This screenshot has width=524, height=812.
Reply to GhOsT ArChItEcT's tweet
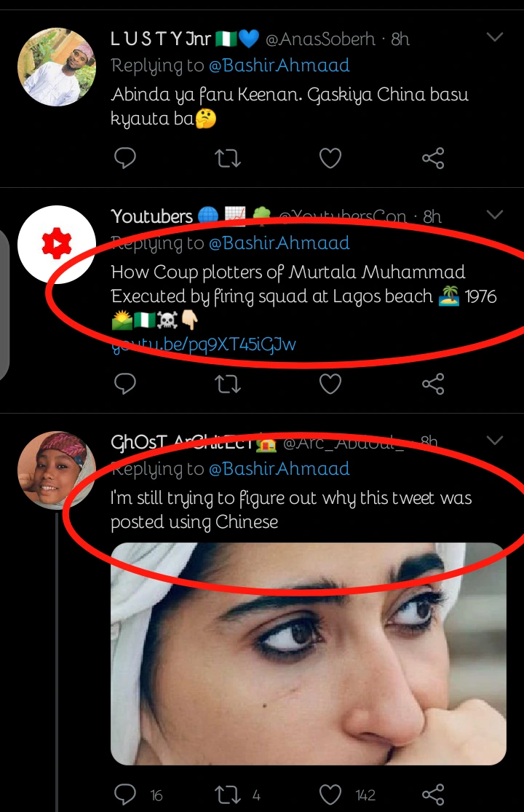(x=125, y=795)
